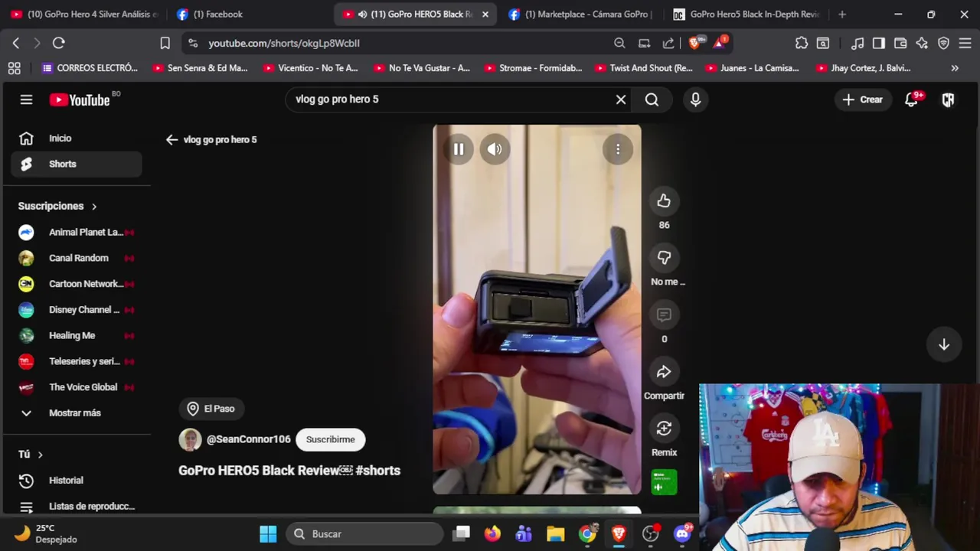The image size is (980, 551).
Task: Select Shorts in the sidebar
Action: [x=77, y=164]
